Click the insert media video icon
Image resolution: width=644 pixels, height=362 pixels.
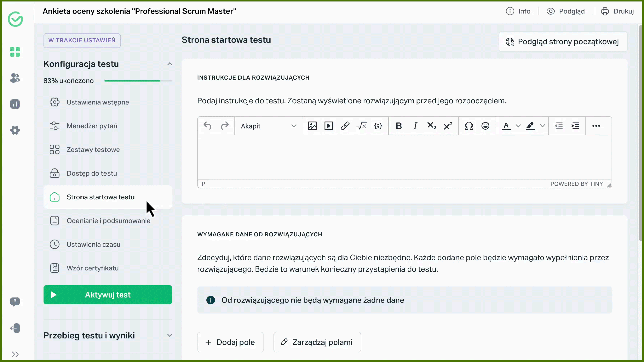(329, 126)
